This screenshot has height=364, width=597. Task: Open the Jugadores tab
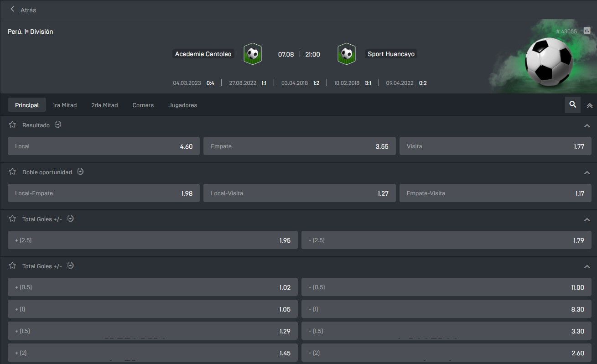(x=183, y=105)
